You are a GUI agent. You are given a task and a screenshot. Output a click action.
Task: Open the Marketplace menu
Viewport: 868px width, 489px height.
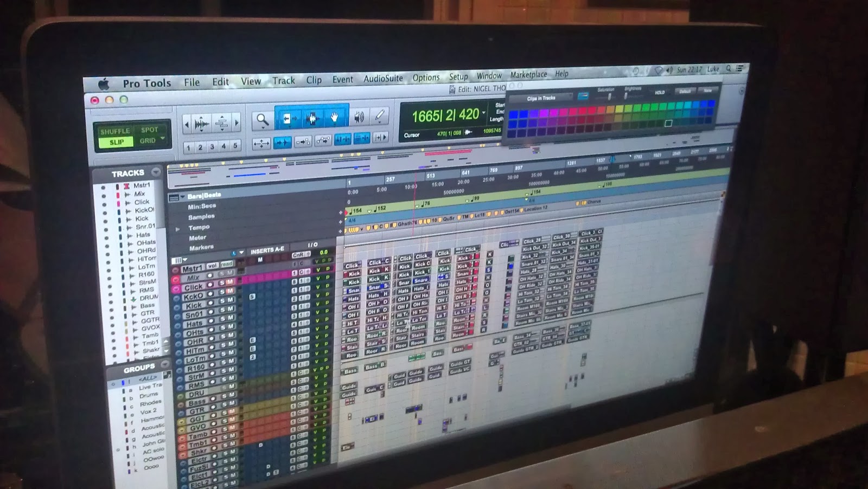(x=528, y=75)
